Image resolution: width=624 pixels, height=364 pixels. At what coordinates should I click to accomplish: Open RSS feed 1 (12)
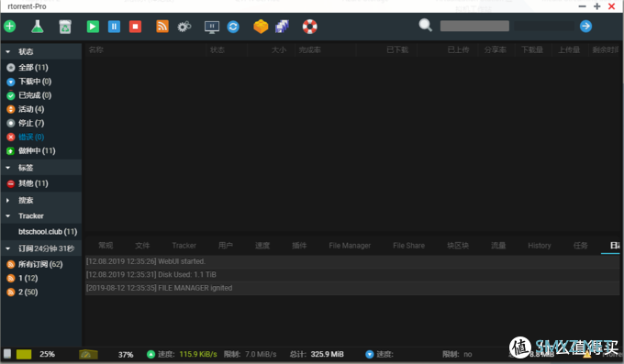tap(22, 279)
